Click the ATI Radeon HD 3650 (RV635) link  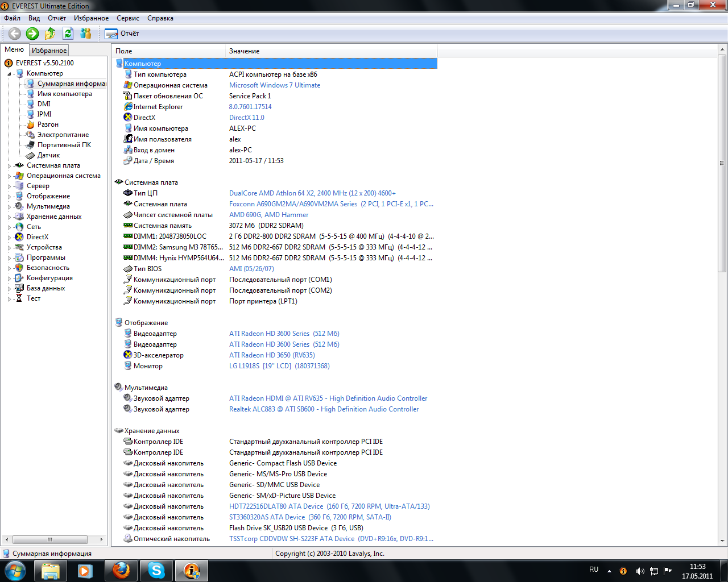pos(272,355)
